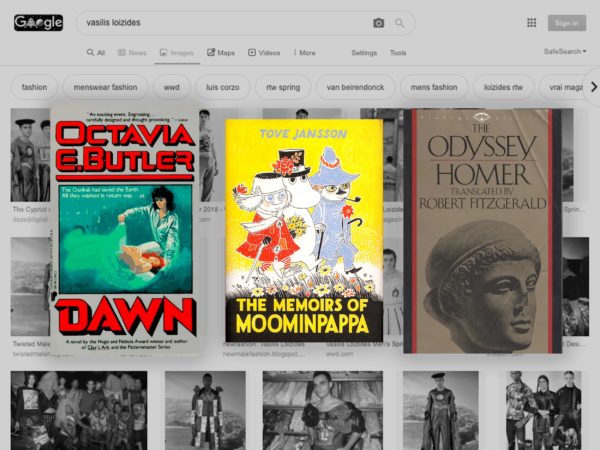Select the fashion filter chip
This screenshot has height=450, width=600.
click(x=34, y=87)
